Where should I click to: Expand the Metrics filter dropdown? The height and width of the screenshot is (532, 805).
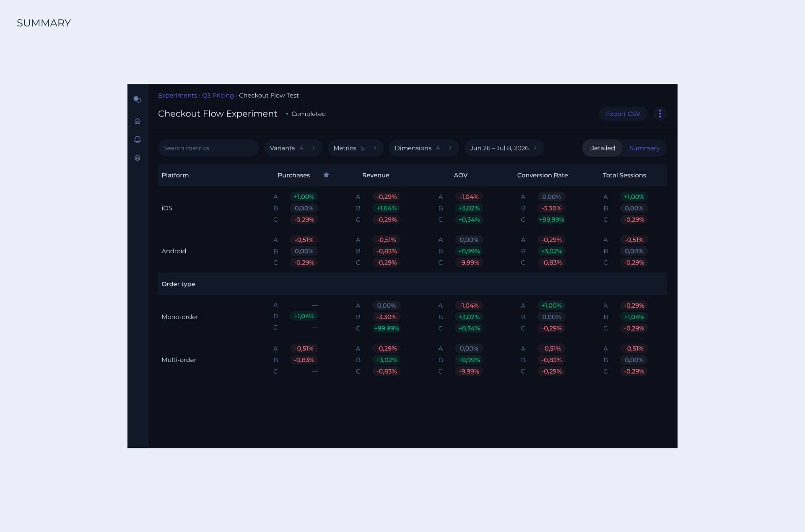coord(355,148)
